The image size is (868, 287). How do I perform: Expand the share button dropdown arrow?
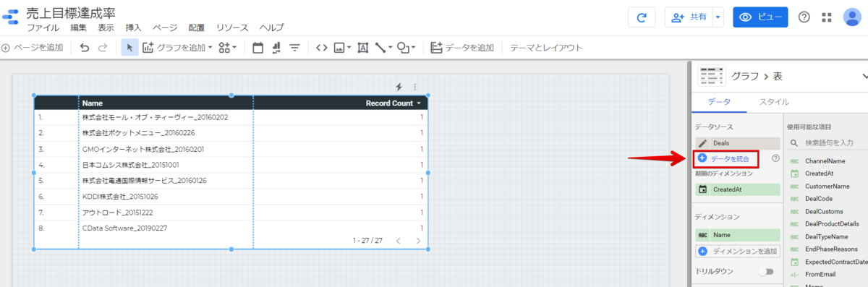pos(718,17)
